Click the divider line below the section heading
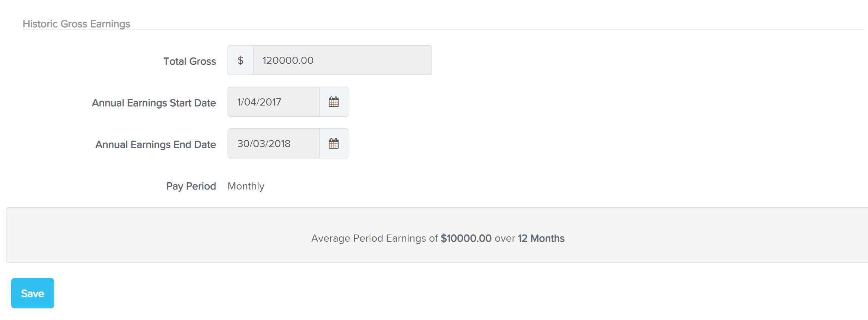The width and height of the screenshot is (868, 320). (x=443, y=30)
